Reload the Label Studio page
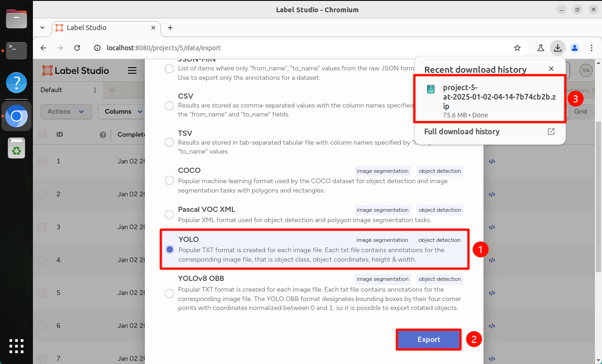 78,48
